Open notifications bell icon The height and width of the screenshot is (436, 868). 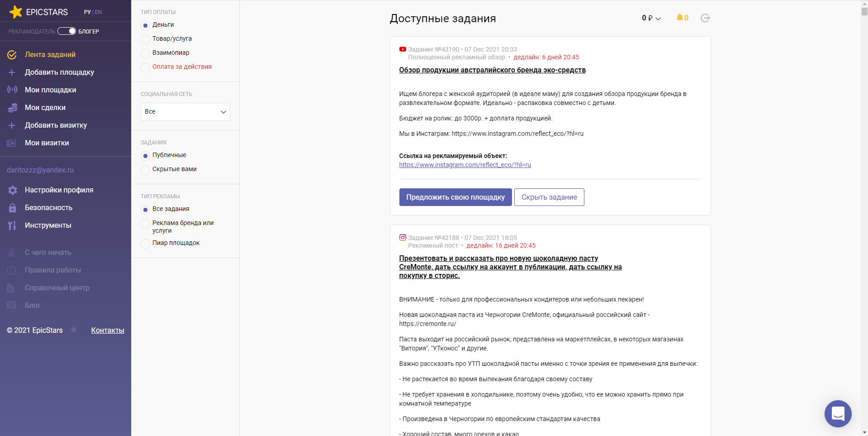point(679,18)
